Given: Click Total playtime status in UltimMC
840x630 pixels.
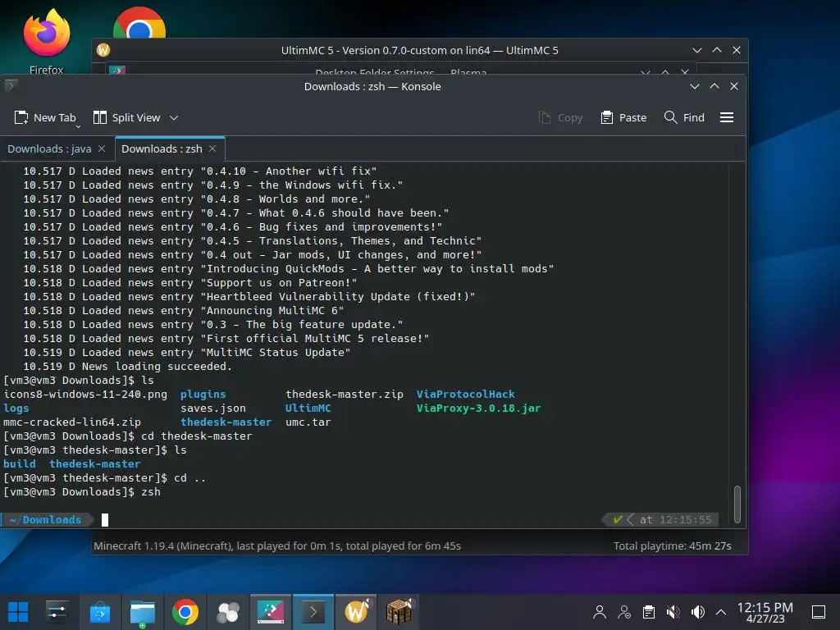Looking at the screenshot, I should click(673, 546).
